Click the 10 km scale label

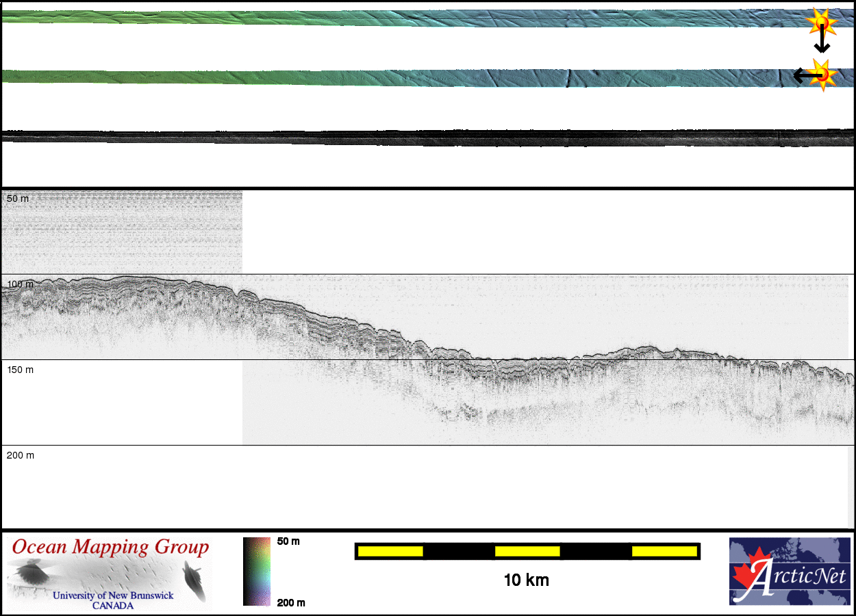tap(526, 580)
